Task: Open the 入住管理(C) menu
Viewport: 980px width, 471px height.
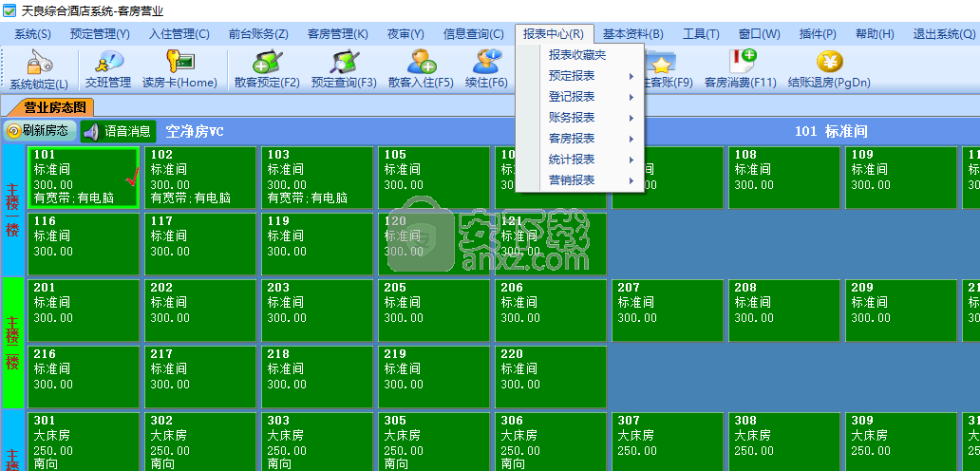Action: pos(179,34)
